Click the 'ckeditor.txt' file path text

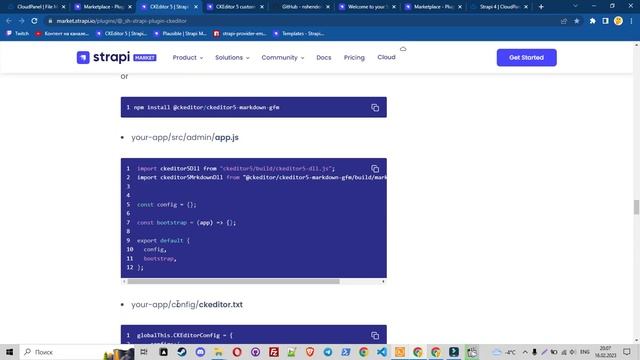pyautogui.click(x=220, y=304)
